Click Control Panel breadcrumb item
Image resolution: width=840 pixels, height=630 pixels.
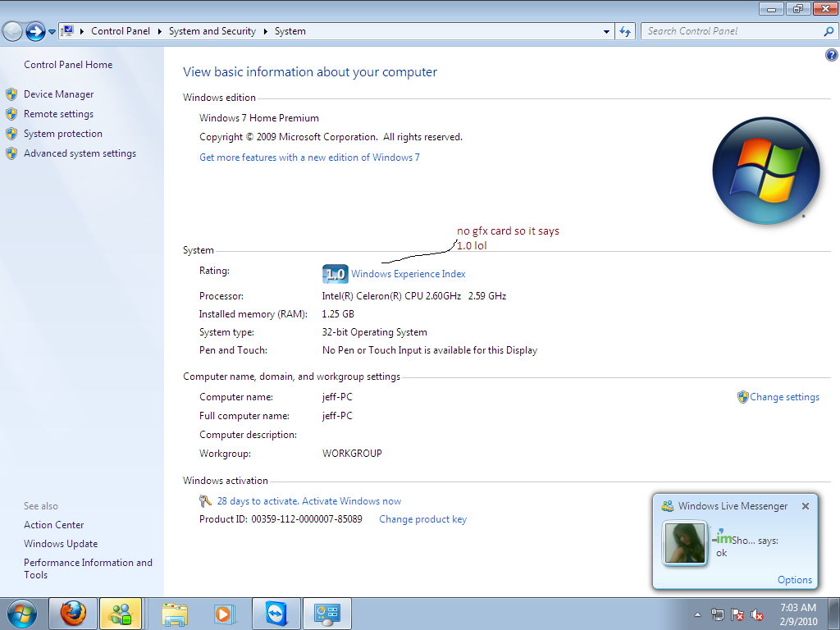(121, 31)
